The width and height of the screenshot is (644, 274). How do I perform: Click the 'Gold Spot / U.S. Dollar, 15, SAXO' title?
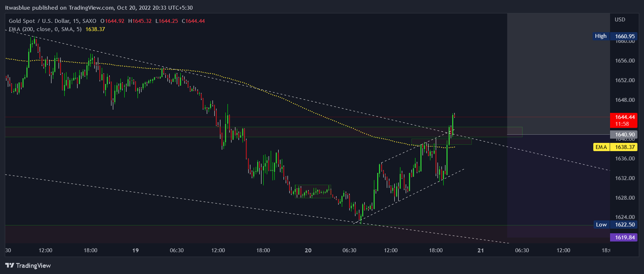pyautogui.click(x=53, y=21)
